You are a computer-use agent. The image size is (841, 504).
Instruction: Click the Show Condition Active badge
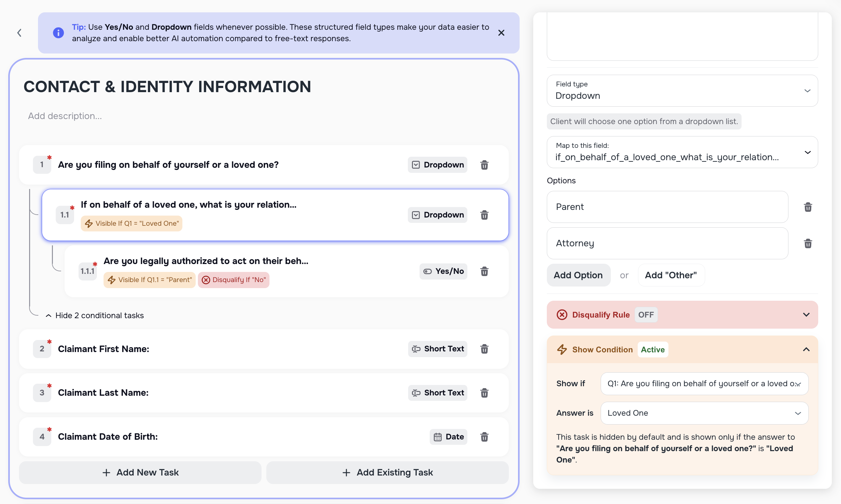point(653,350)
